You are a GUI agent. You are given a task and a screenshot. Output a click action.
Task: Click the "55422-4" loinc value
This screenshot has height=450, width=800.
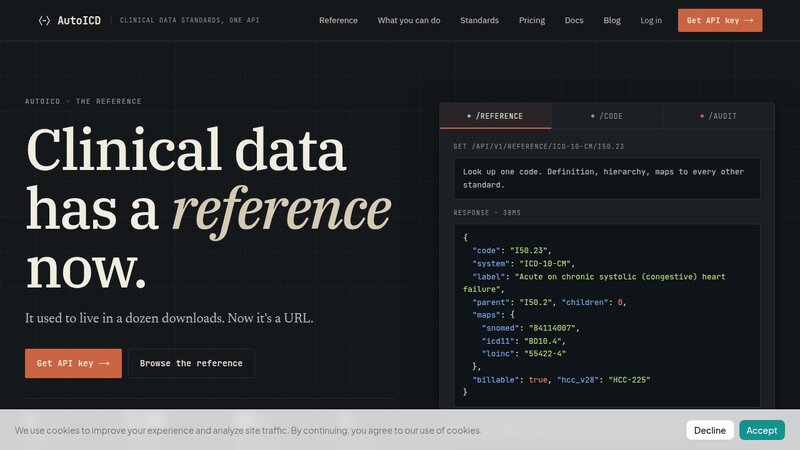pyautogui.click(x=547, y=354)
